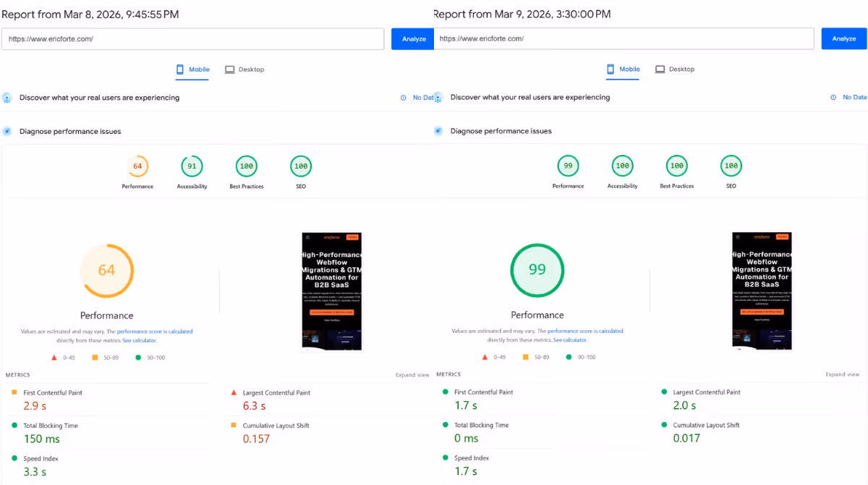The height and width of the screenshot is (485, 868).
Task: Click the icon beside 'Diagnose performance issues' in the Mar 9 report
Action: click(438, 131)
